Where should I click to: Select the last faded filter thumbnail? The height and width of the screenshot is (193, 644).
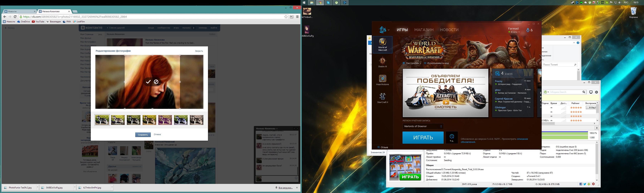click(196, 120)
